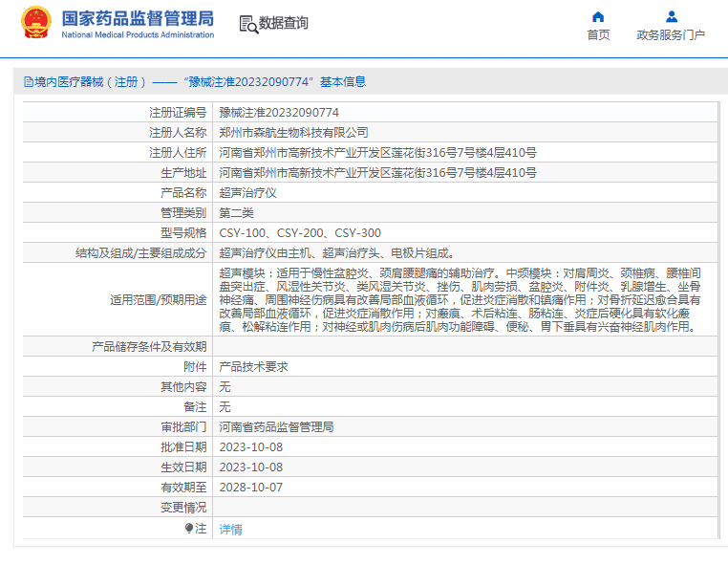
Task: Click National Medical Products Administration subtitle
Action: click(x=138, y=34)
